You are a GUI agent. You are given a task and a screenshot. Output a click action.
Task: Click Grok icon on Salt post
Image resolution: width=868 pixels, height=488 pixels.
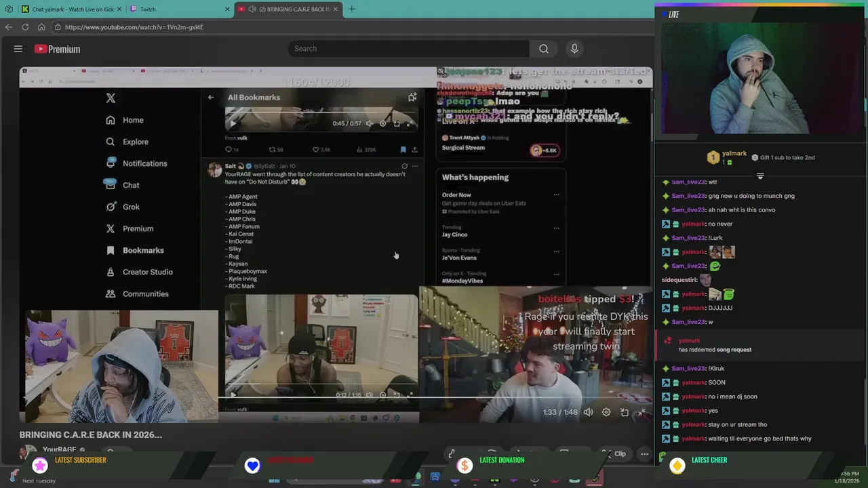click(x=404, y=166)
